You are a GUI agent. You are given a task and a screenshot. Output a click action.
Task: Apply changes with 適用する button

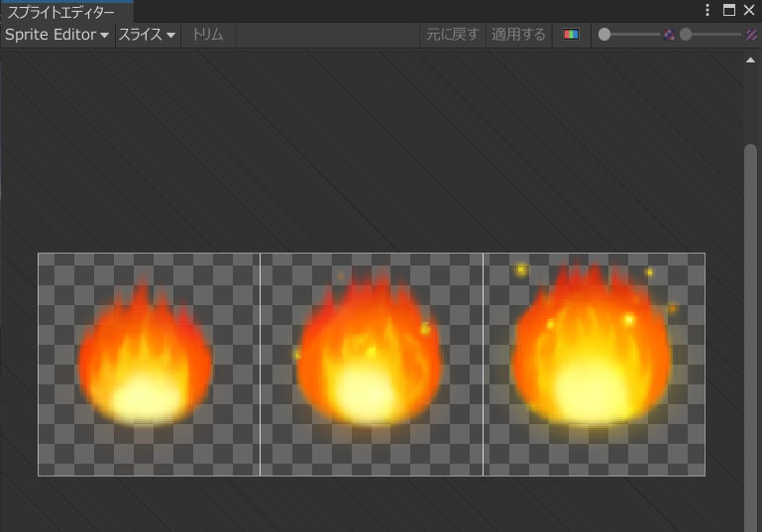tap(518, 35)
